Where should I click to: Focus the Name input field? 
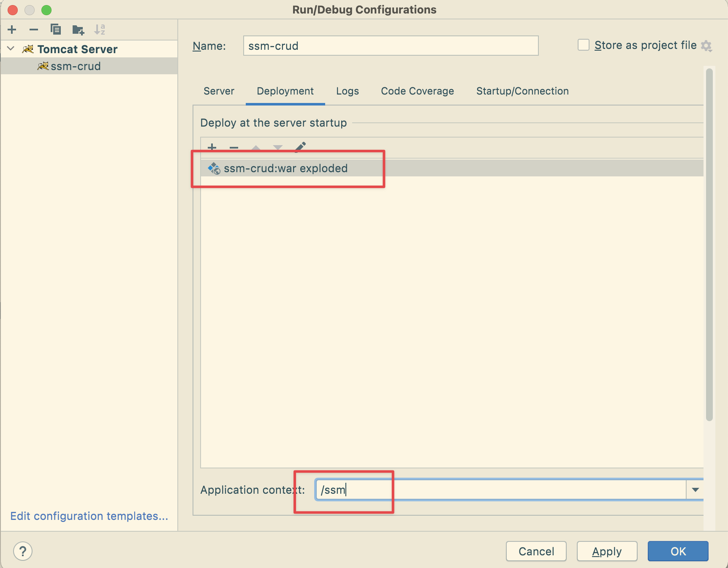[x=391, y=46]
